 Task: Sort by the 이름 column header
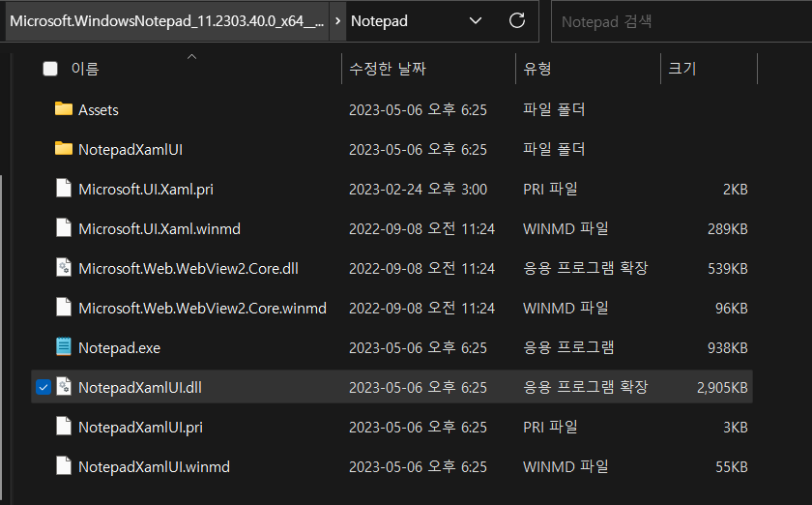click(x=85, y=69)
